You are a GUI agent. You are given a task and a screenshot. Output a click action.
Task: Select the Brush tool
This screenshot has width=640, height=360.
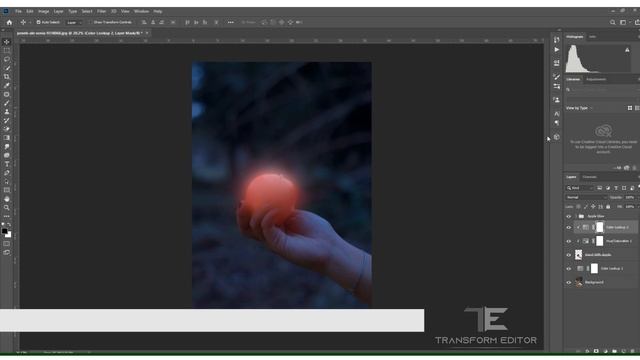click(x=7, y=103)
